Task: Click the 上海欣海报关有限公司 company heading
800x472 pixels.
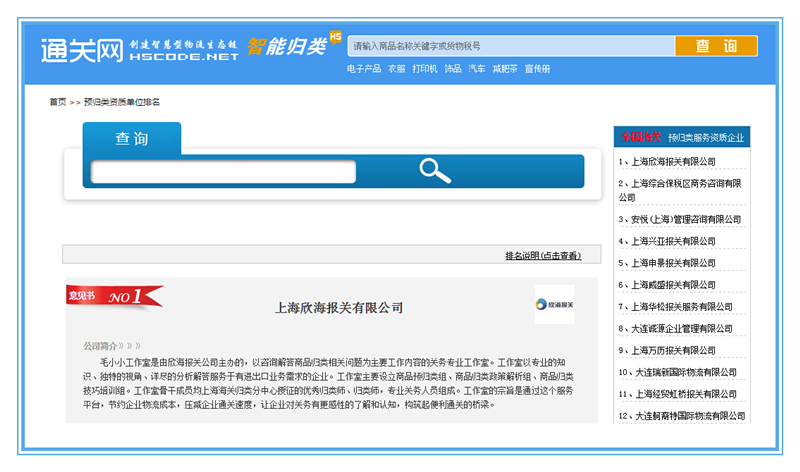Action: click(339, 308)
